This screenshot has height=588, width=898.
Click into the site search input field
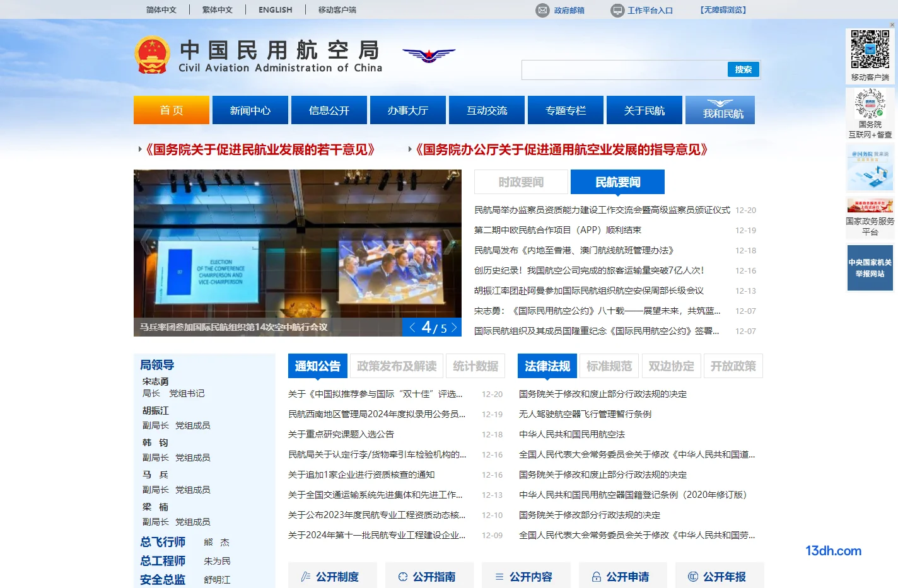(x=624, y=70)
